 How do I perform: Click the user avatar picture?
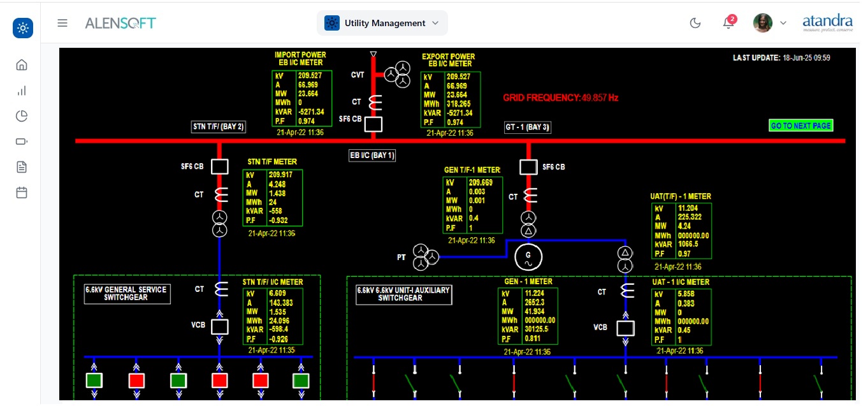[x=762, y=23]
